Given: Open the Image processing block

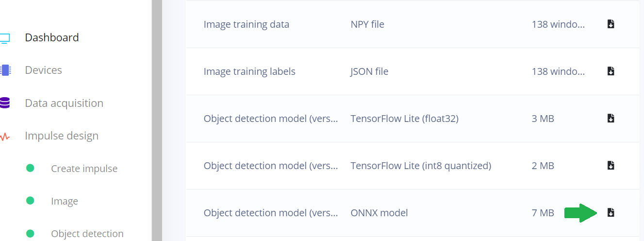Looking at the screenshot, I should tap(65, 201).
